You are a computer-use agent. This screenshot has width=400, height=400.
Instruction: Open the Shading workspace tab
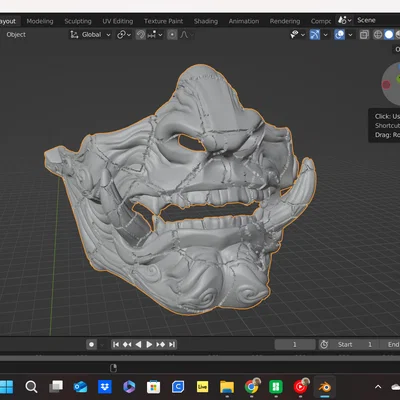click(x=206, y=21)
